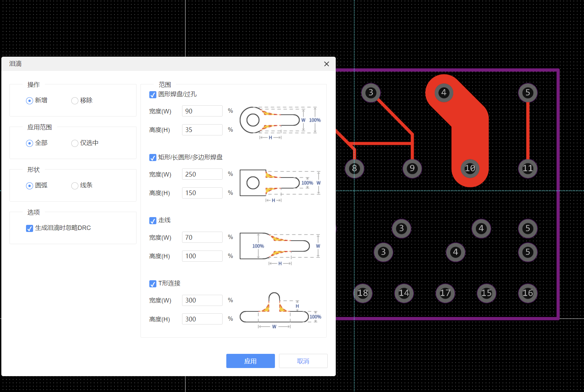
Task: Select the 线条 line shape option
Action: 75,186
